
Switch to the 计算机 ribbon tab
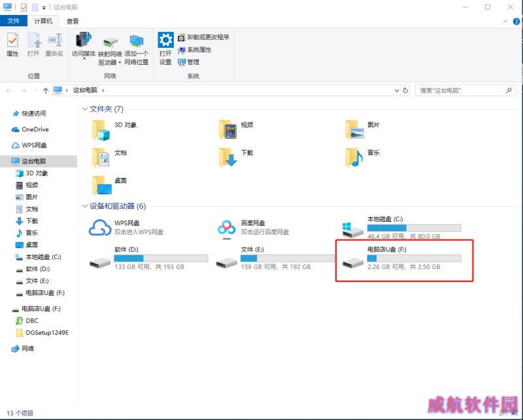coord(43,21)
